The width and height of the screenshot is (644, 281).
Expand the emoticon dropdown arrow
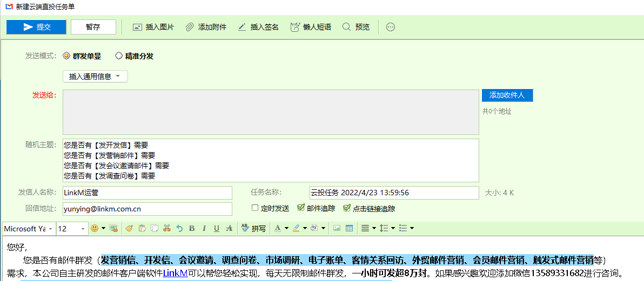point(103,229)
